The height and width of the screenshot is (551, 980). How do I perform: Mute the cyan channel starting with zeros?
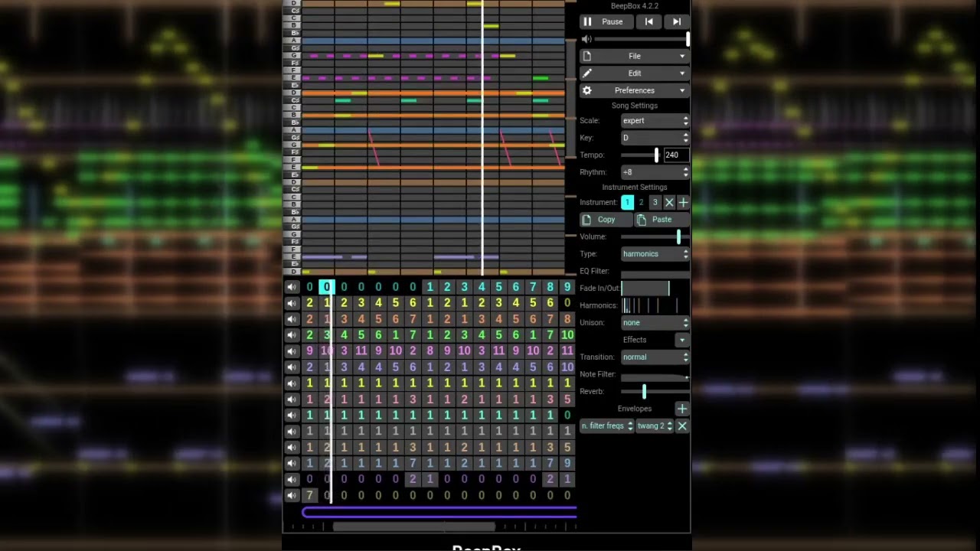coord(292,287)
